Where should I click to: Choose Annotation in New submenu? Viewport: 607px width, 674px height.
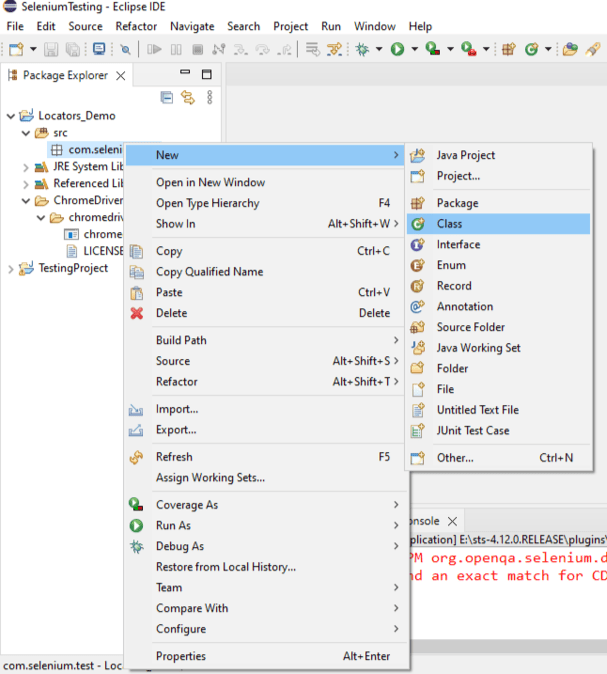coord(498,306)
